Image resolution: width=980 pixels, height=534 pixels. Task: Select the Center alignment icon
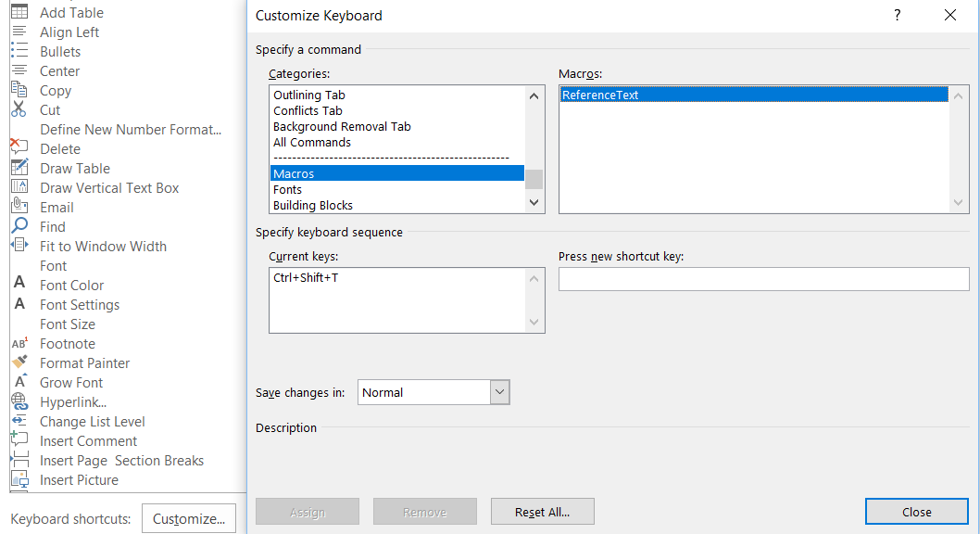19,70
